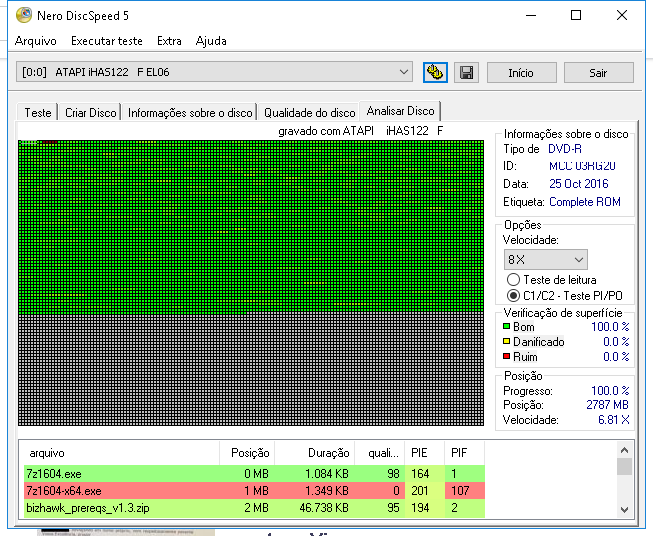The height and width of the screenshot is (536, 653).
Task: Select the bizhawk_prereqs_v1.3.zip file row
Action: [x=254, y=508]
